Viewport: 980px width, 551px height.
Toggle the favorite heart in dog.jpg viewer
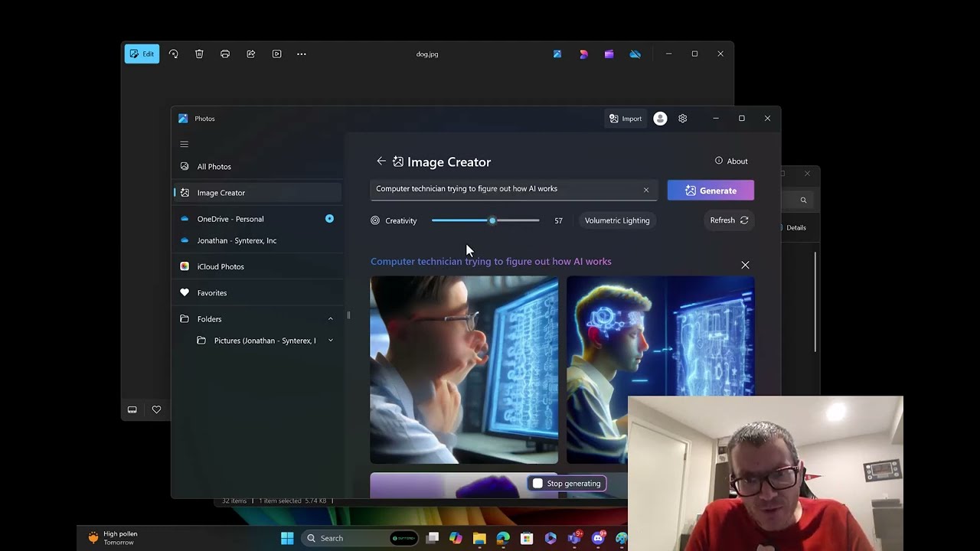[x=156, y=410]
